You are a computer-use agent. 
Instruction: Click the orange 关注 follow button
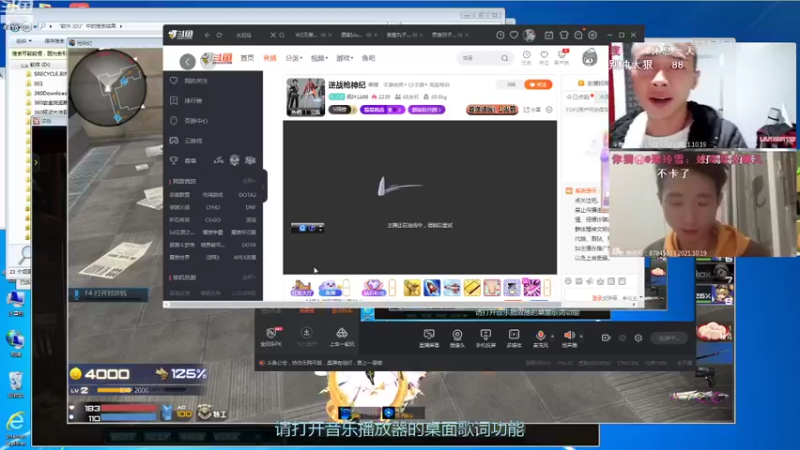[538, 85]
